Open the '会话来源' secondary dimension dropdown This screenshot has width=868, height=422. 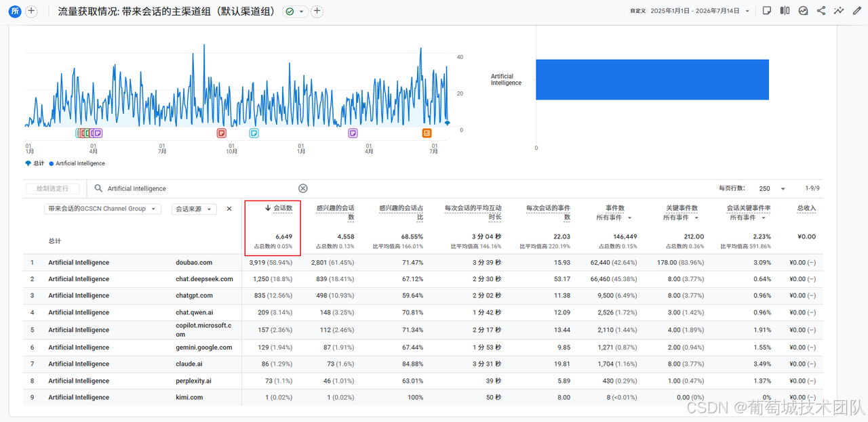[194, 209]
